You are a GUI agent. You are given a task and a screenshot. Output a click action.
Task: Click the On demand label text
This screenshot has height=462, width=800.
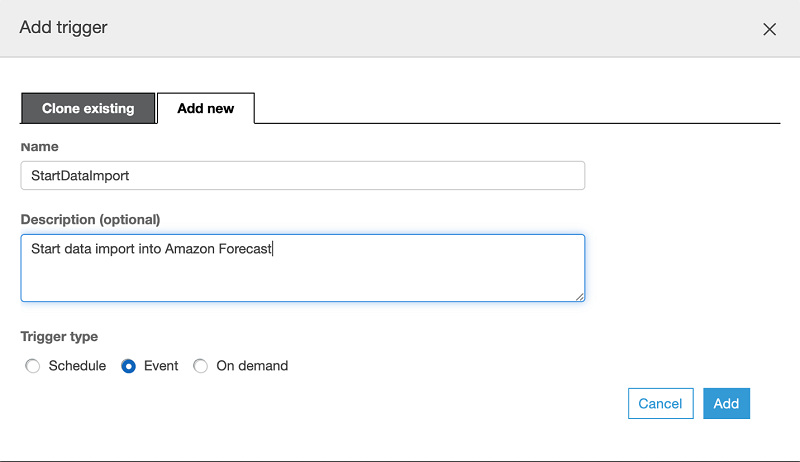coord(252,366)
